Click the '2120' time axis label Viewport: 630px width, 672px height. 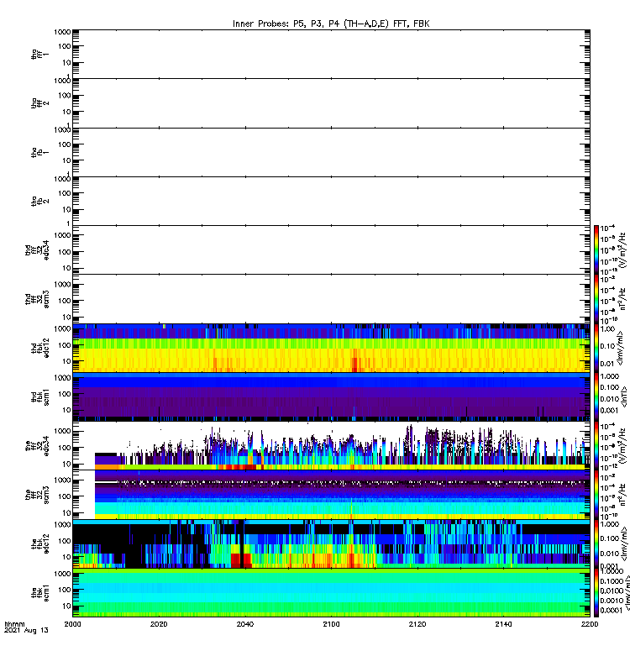point(417,624)
